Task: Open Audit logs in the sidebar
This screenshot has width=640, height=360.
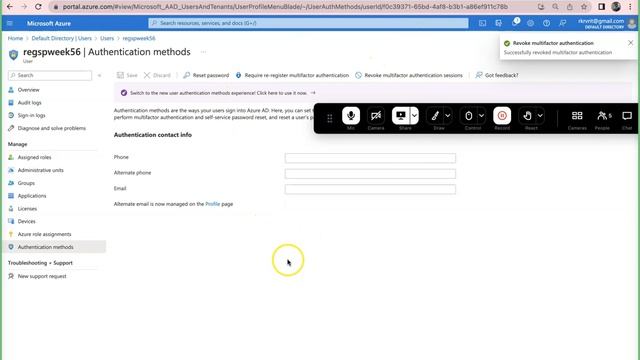Action: pyautogui.click(x=29, y=103)
